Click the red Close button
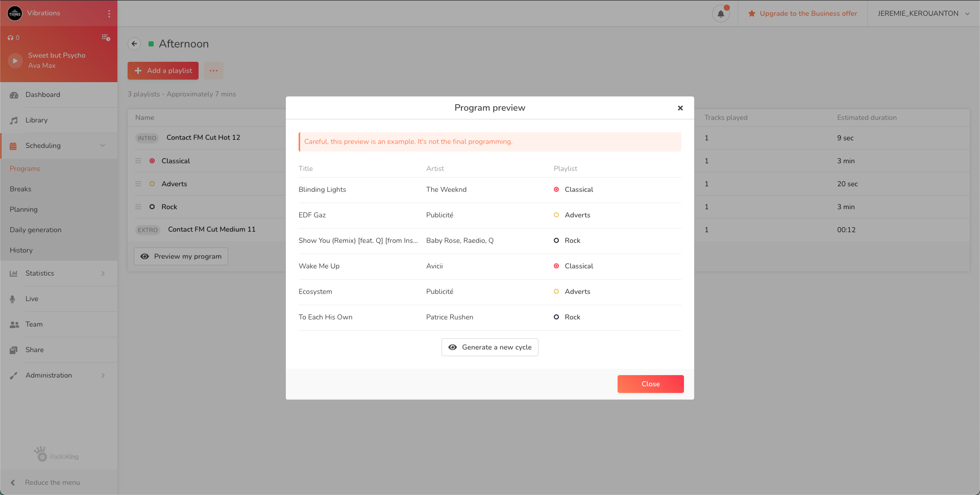Image resolution: width=980 pixels, height=495 pixels. point(650,384)
